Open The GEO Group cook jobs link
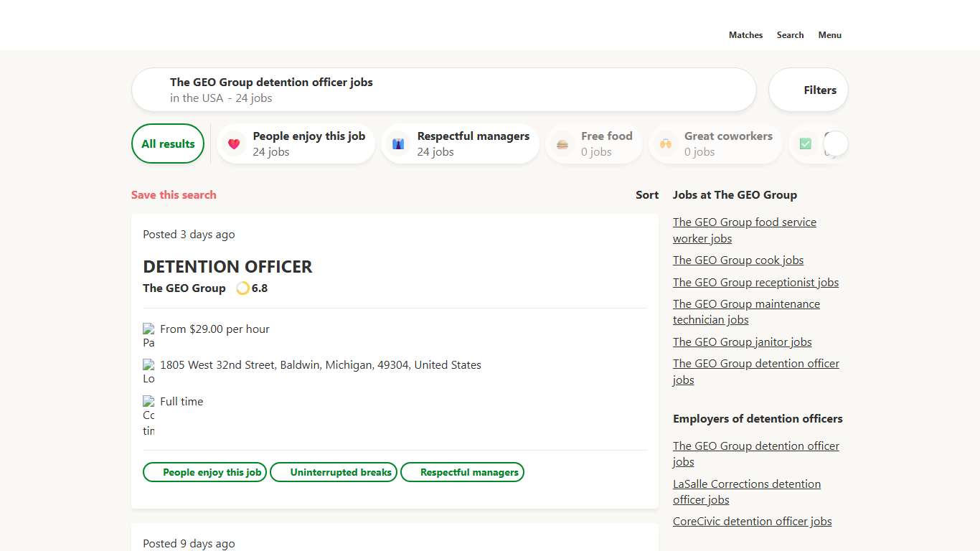The image size is (980, 551). click(738, 260)
